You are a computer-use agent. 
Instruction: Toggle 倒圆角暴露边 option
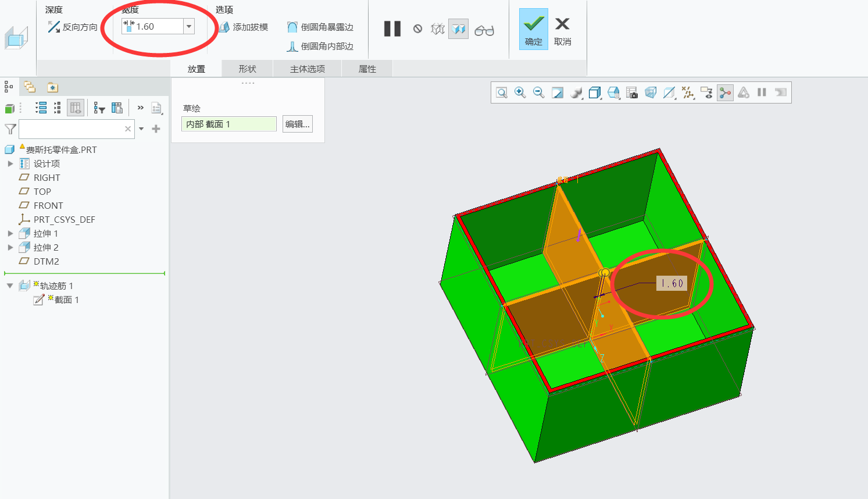(320, 27)
